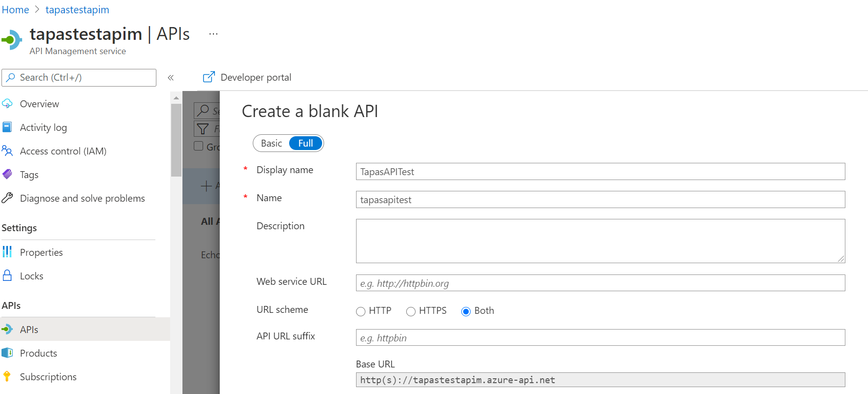Select APIs in the sidebar
This screenshot has width=868, height=394.
click(85, 330)
